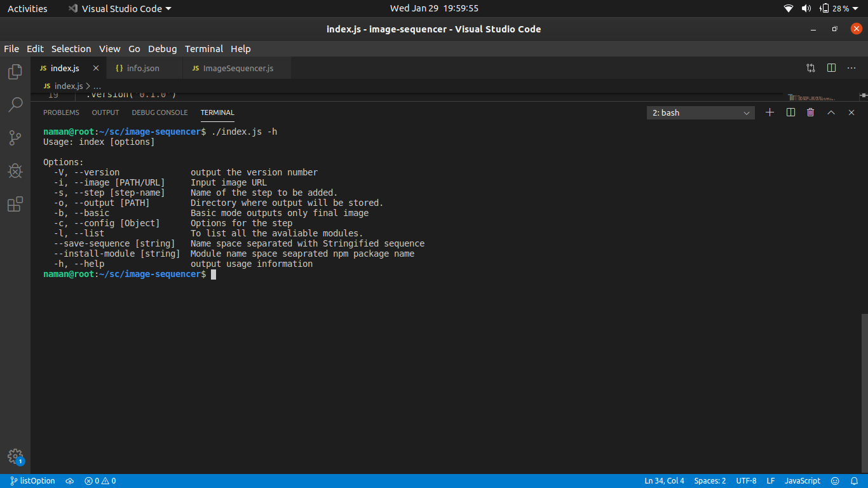Expand the breadcrumb ellipsis for index.js
The image size is (868, 488).
[x=97, y=86]
